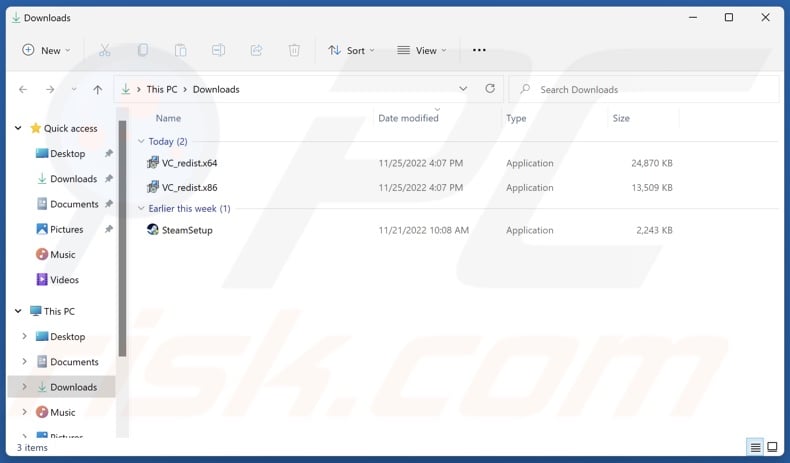Click the VC_redist.x64 installer icon

coord(153,163)
